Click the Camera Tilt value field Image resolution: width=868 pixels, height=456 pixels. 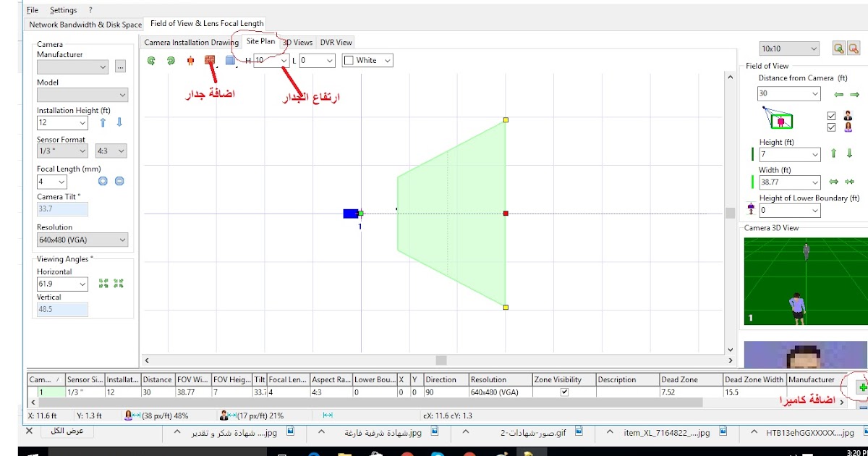tap(62, 209)
